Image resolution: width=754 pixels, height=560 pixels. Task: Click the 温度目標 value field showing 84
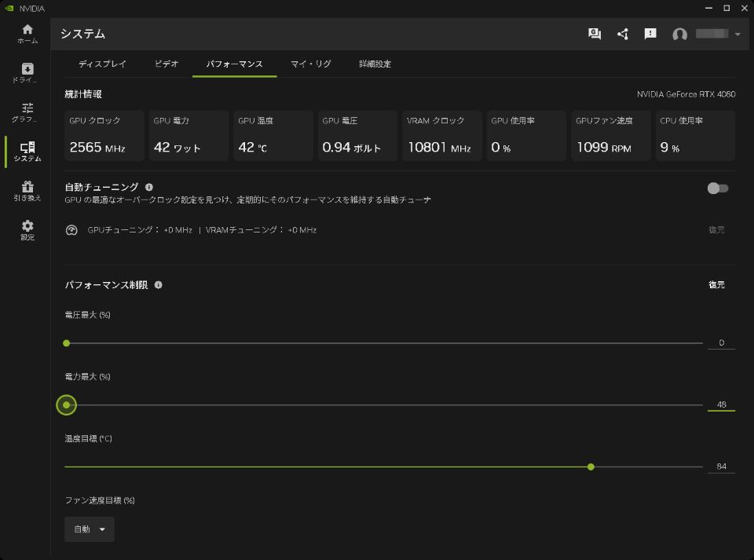click(721, 467)
